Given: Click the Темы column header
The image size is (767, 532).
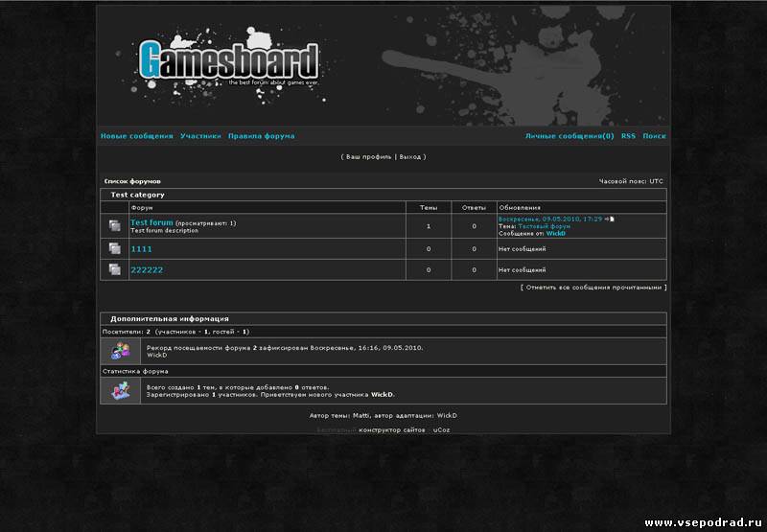Looking at the screenshot, I should 429,208.
